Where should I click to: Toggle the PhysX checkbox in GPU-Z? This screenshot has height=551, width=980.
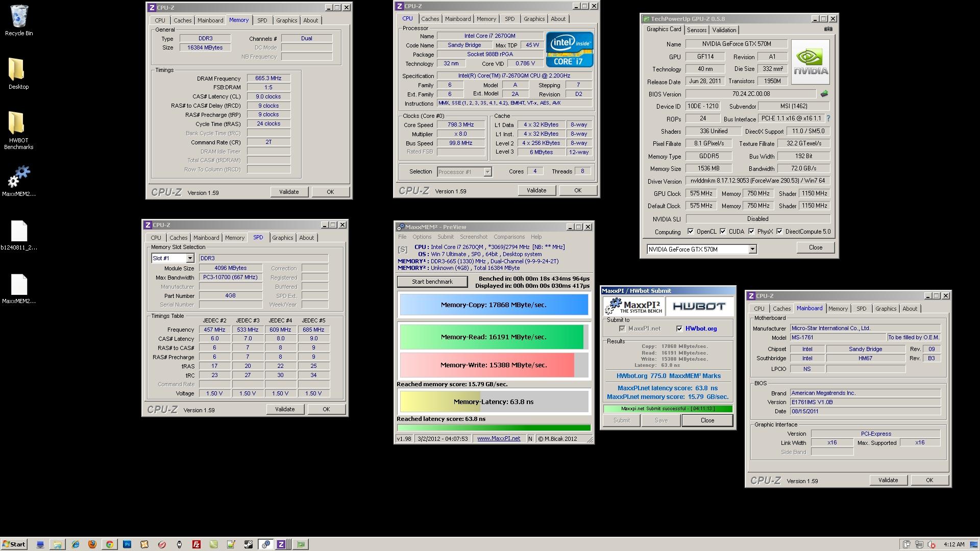point(751,232)
